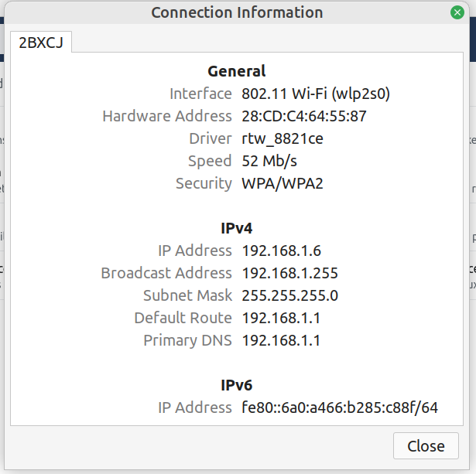Viewport: 476px width, 474px height.
Task: Click the Connection Information window title
Action: click(x=237, y=12)
